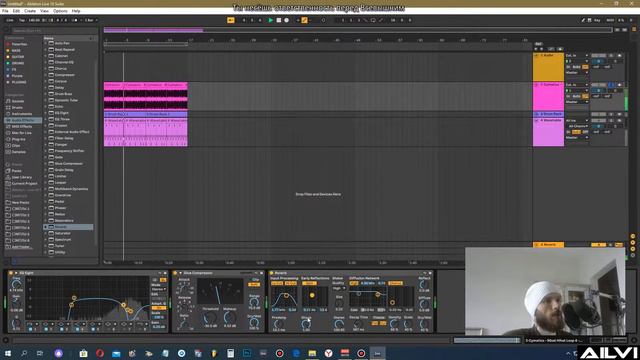This screenshot has width=640, height=360.
Task: Toggle EQ Eight device activator
Action: [x=11, y=273]
